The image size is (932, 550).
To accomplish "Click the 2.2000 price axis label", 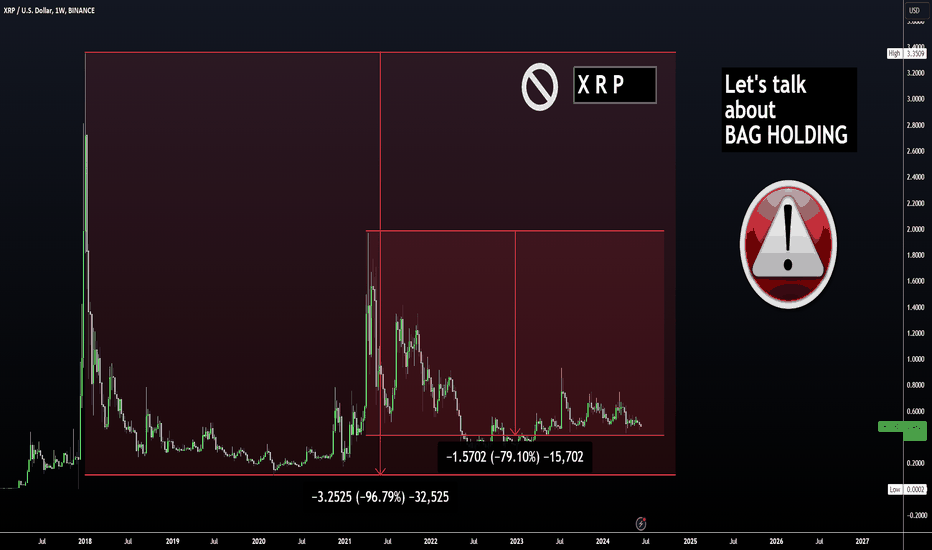I will (x=915, y=203).
